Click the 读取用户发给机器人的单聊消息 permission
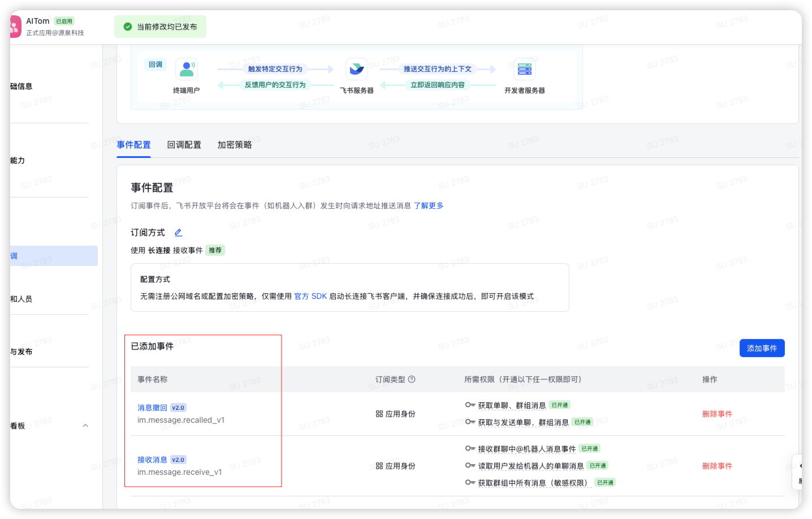This screenshot has height=519, width=812. (x=531, y=466)
